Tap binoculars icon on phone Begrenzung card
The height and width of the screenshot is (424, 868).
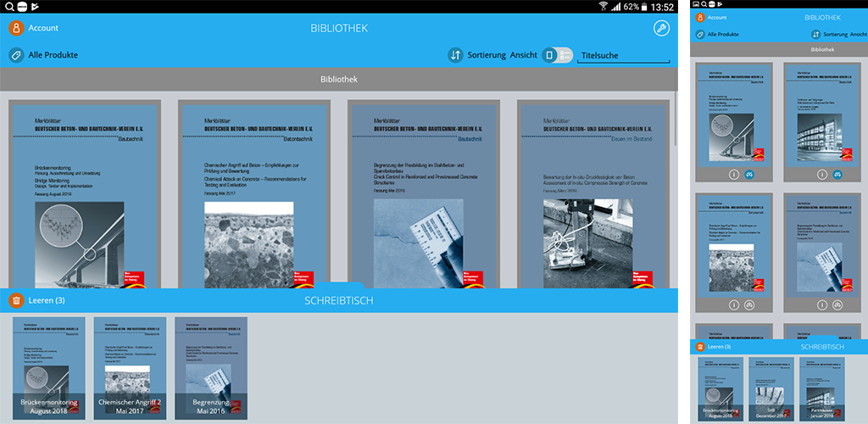837,305
